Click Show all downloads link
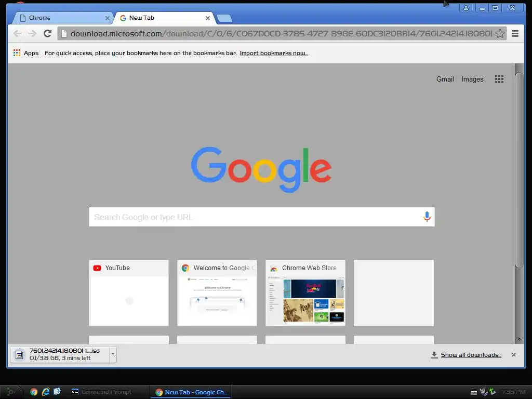 (x=471, y=355)
